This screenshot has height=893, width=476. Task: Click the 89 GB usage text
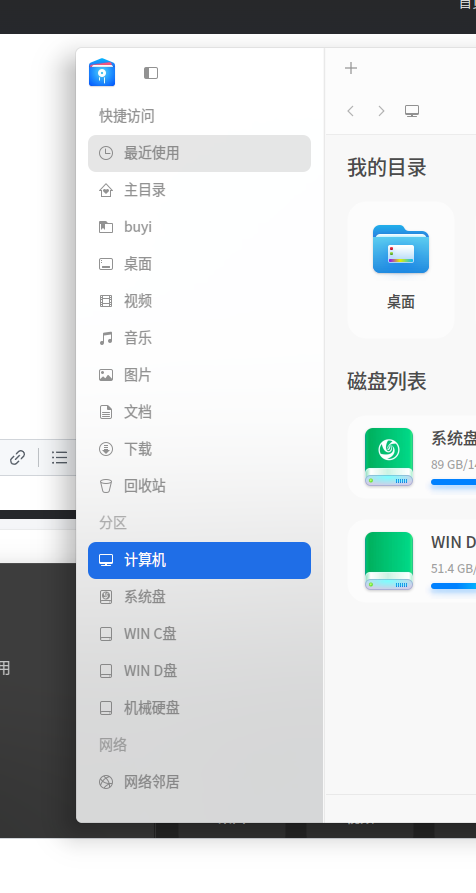pos(453,465)
